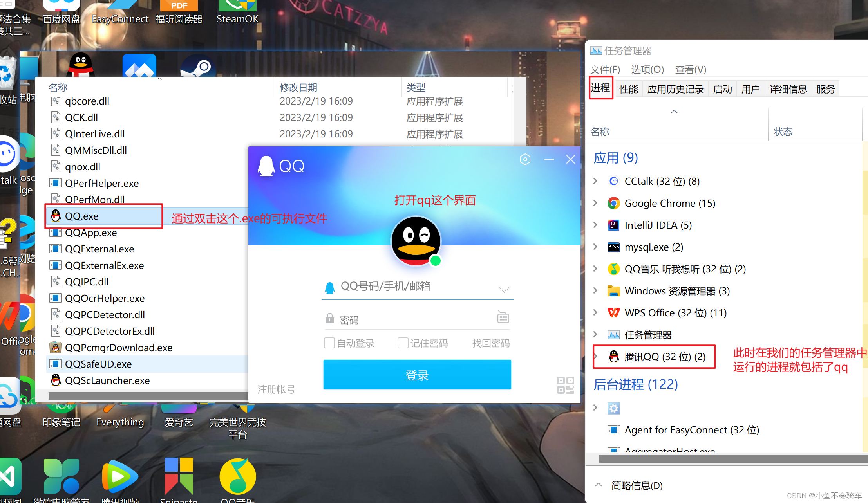Select Agent for EasyConnect background process

[x=692, y=430]
